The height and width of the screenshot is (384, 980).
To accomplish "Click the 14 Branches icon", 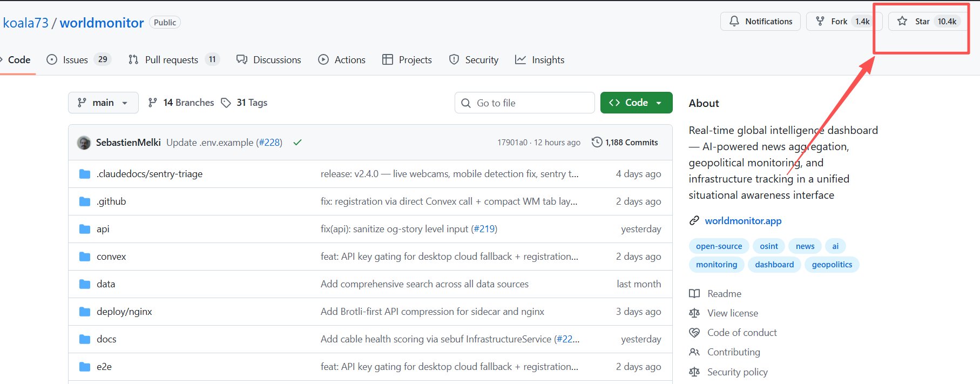I will coord(153,103).
